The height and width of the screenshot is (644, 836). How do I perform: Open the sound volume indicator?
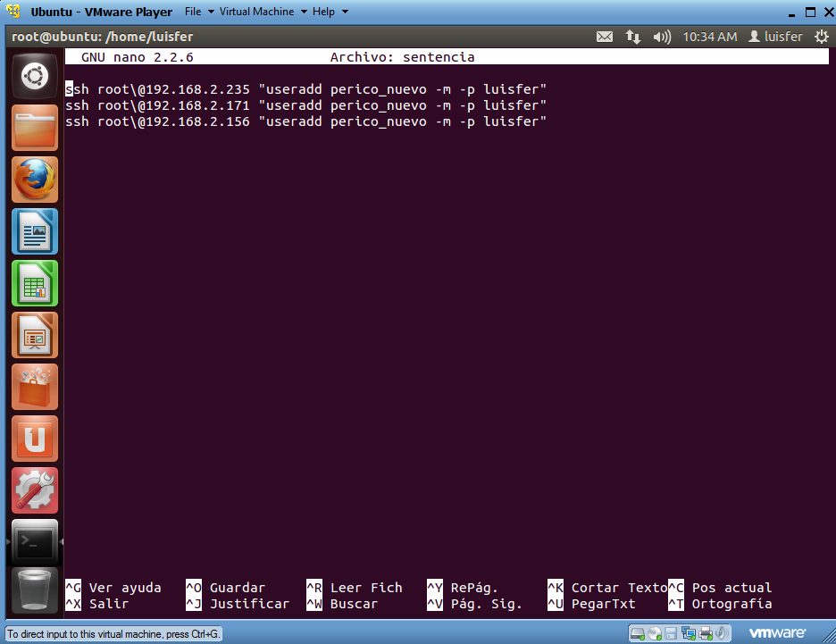[662, 37]
